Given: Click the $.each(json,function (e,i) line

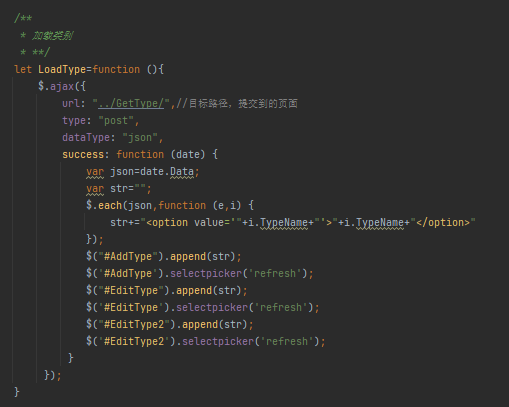Looking at the screenshot, I should point(170,205).
